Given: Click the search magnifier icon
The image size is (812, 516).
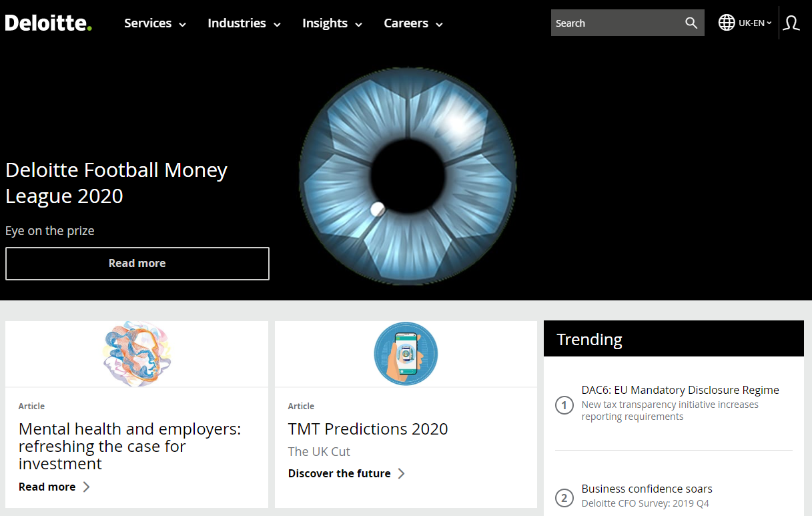Looking at the screenshot, I should pos(691,23).
